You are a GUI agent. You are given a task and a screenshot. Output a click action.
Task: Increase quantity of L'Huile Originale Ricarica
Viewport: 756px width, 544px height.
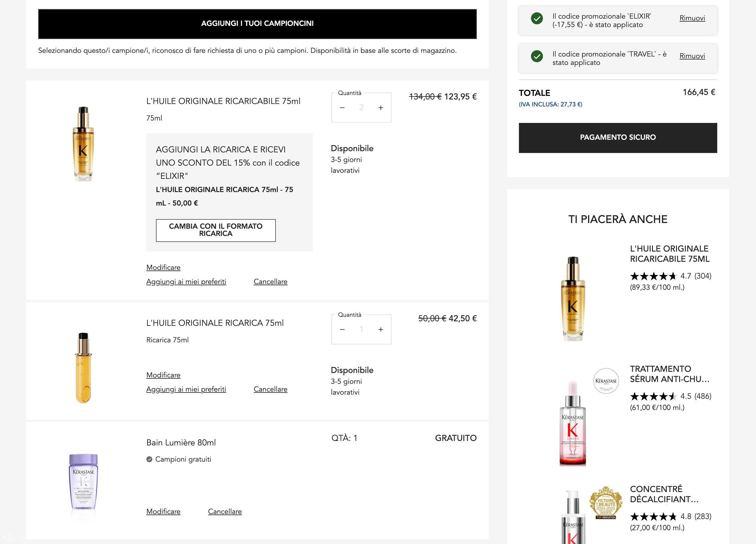pos(381,329)
